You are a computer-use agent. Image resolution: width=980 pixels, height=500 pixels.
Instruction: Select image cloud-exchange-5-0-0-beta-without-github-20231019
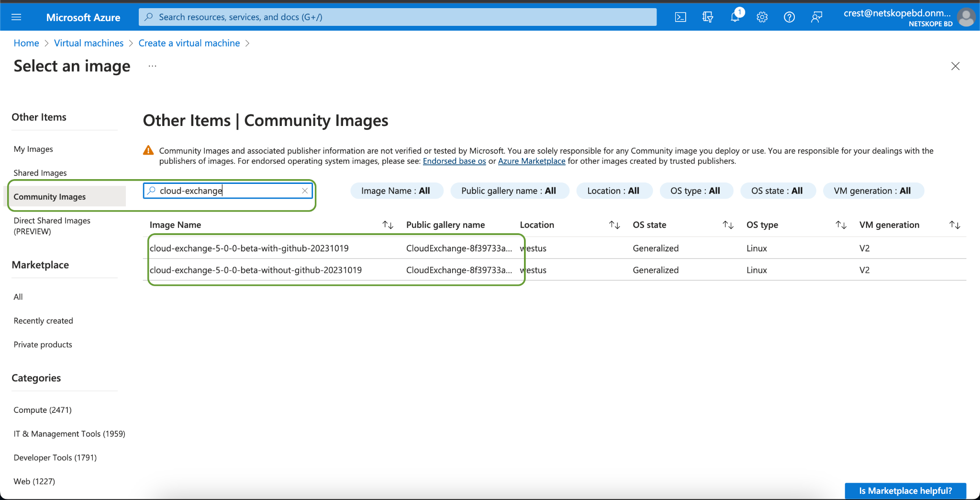coord(256,270)
